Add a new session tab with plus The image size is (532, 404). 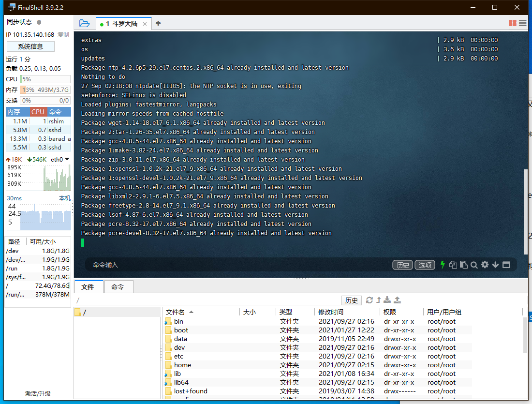pos(158,23)
